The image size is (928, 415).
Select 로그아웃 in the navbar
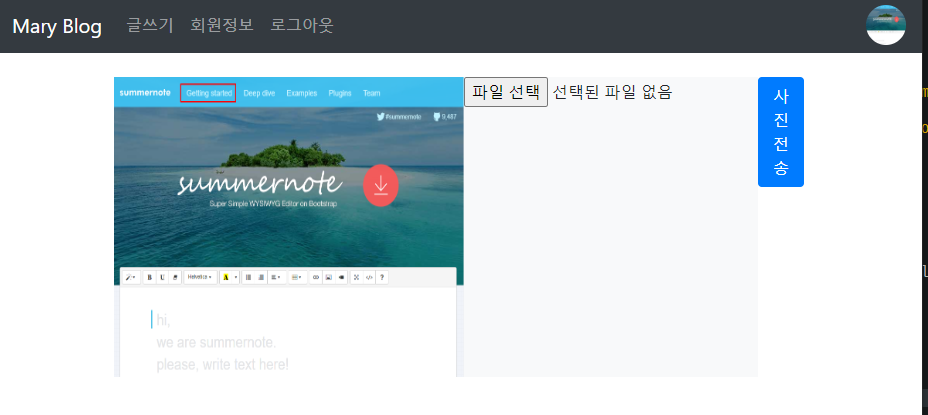coord(302,25)
